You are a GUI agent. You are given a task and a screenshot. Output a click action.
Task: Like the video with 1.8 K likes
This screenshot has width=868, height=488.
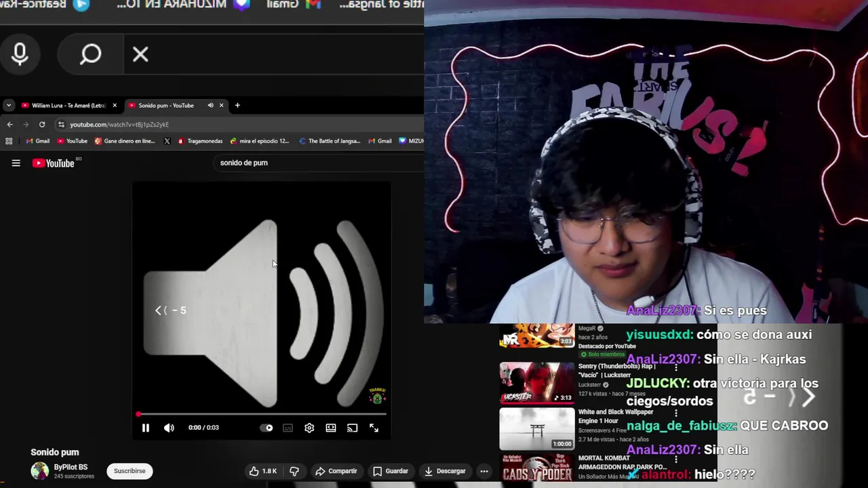[x=263, y=471]
